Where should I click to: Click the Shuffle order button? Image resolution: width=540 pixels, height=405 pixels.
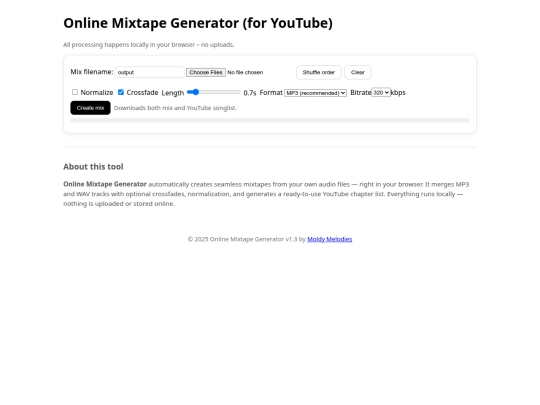click(319, 72)
